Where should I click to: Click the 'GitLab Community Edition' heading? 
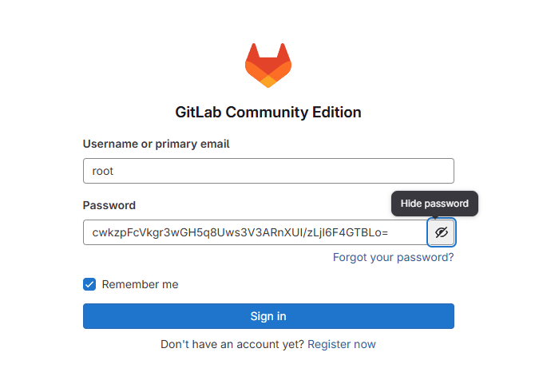click(x=268, y=112)
